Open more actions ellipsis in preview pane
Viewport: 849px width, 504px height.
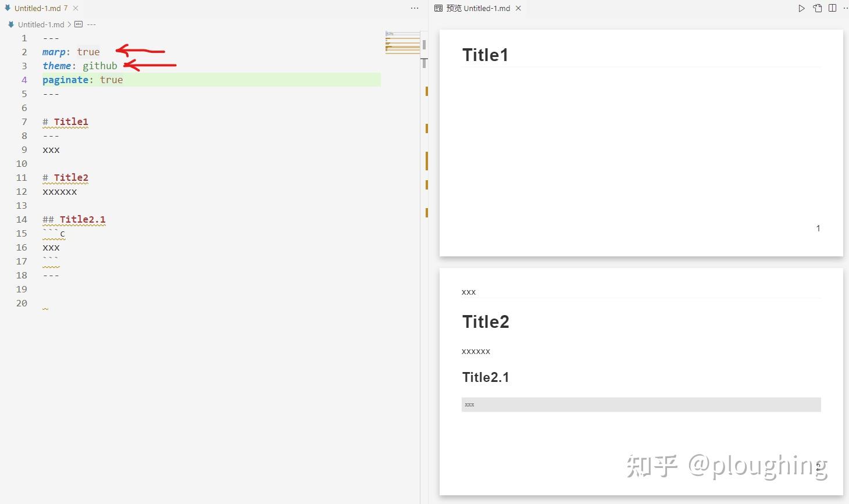coord(847,8)
